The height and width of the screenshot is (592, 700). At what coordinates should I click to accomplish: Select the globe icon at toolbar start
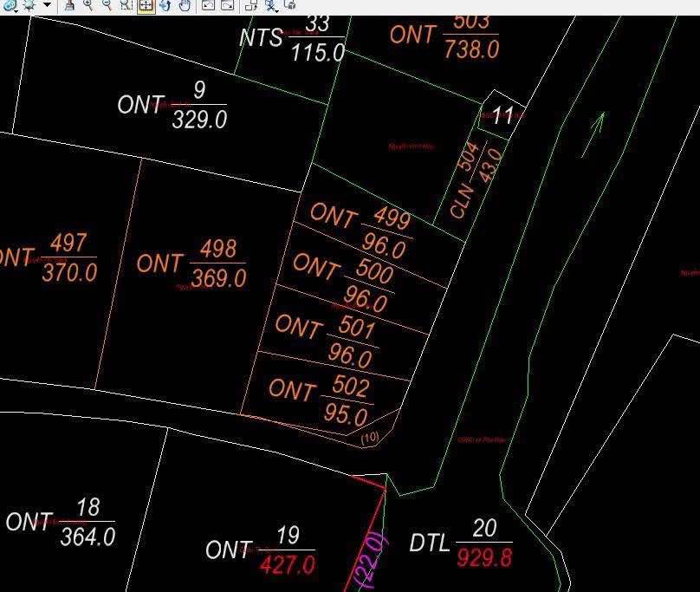point(7,6)
